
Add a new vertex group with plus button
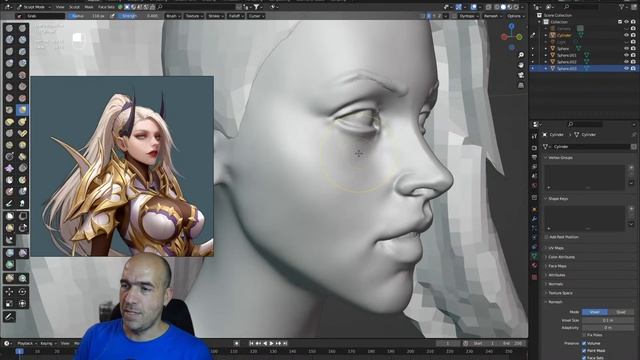tap(631, 167)
